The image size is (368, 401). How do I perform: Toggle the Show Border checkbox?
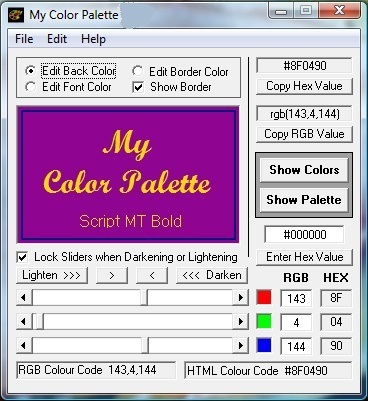[x=138, y=87]
